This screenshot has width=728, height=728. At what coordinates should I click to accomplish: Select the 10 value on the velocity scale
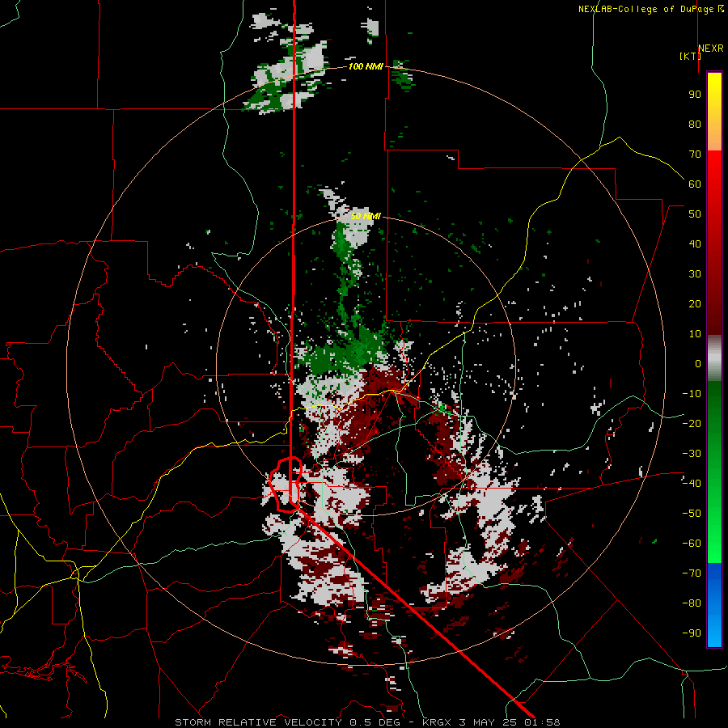coord(695,334)
